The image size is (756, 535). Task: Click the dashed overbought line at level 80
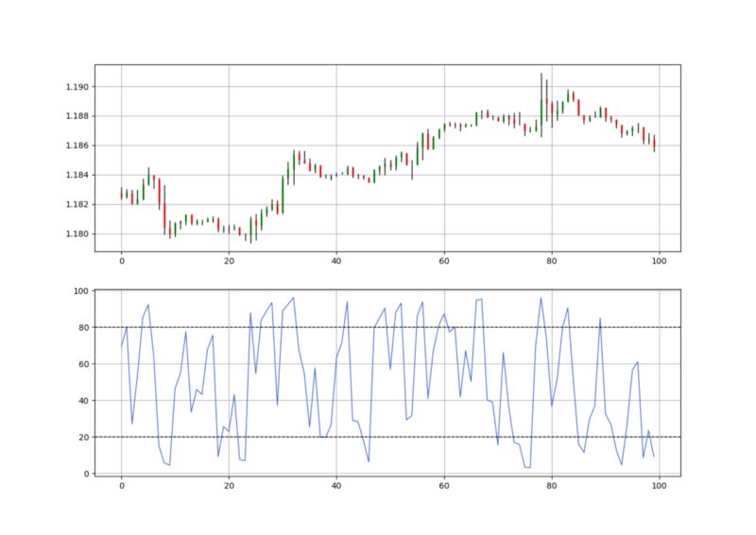[x=387, y=328]
